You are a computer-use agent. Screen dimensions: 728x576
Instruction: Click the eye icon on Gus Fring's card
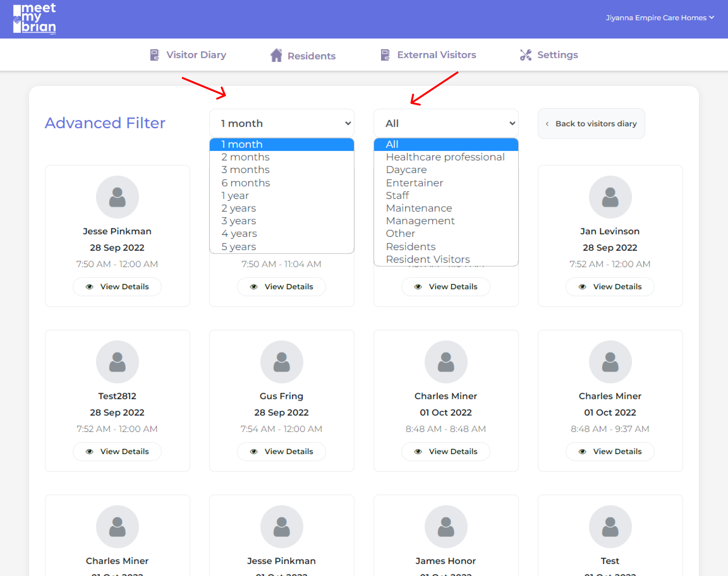click(x=254, y=452)
